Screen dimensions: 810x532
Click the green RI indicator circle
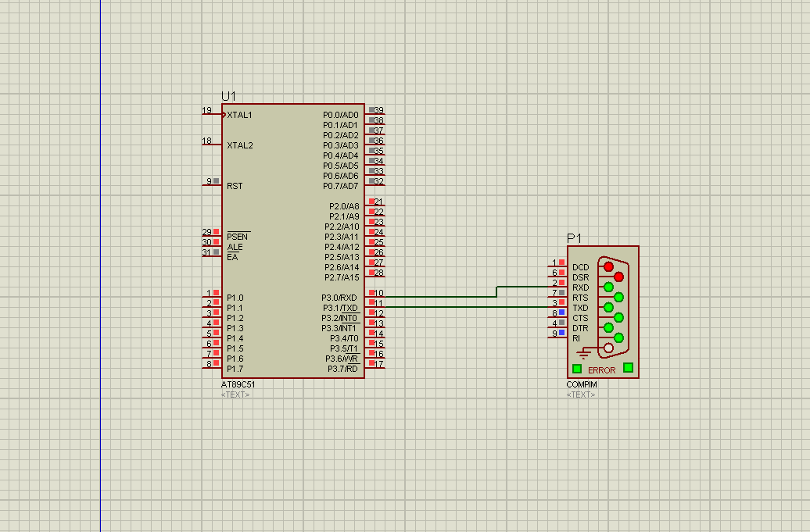coord(618,338)
